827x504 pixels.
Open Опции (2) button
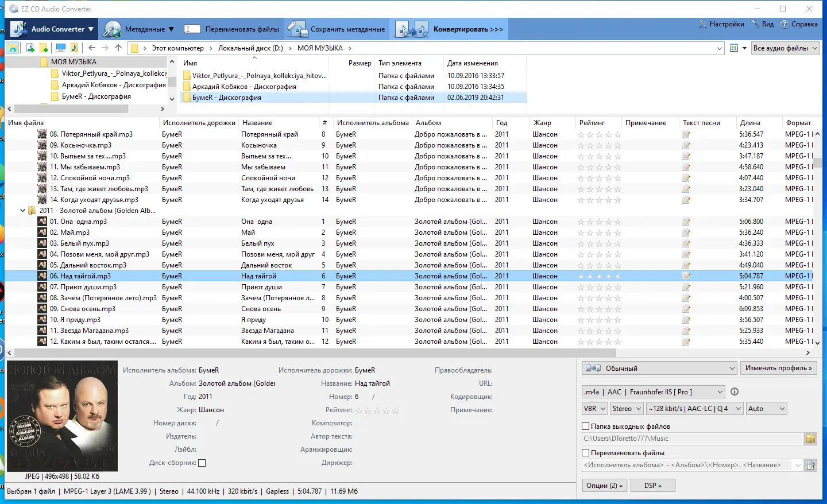point(604,486)
